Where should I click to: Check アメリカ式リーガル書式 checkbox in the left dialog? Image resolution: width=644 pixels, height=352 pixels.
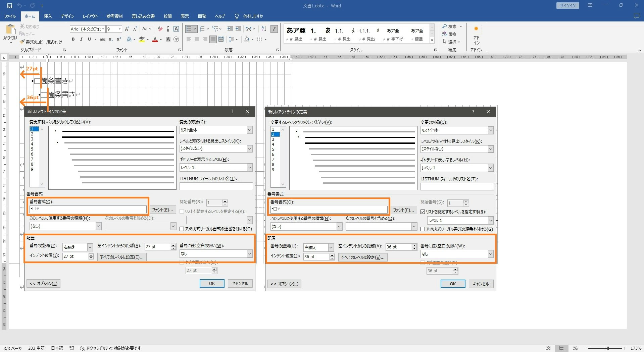tap(182, 229)
